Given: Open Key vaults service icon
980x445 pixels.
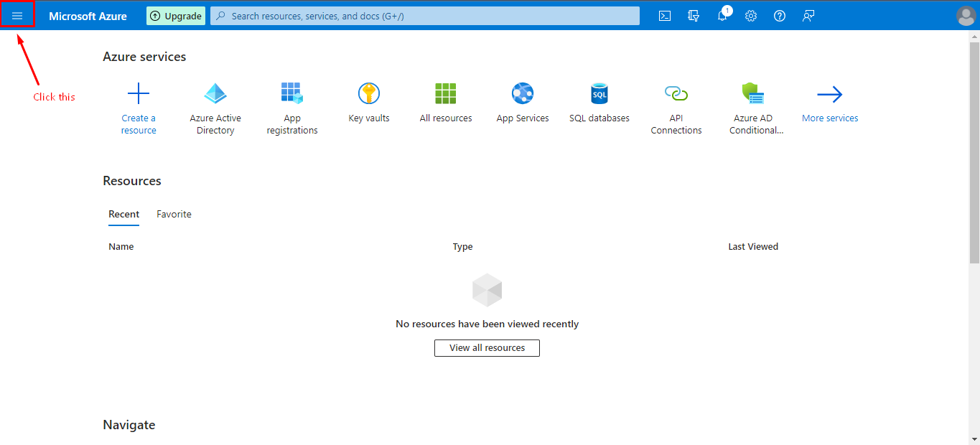Looking at the screenshot, I should [x=369, y=93].
